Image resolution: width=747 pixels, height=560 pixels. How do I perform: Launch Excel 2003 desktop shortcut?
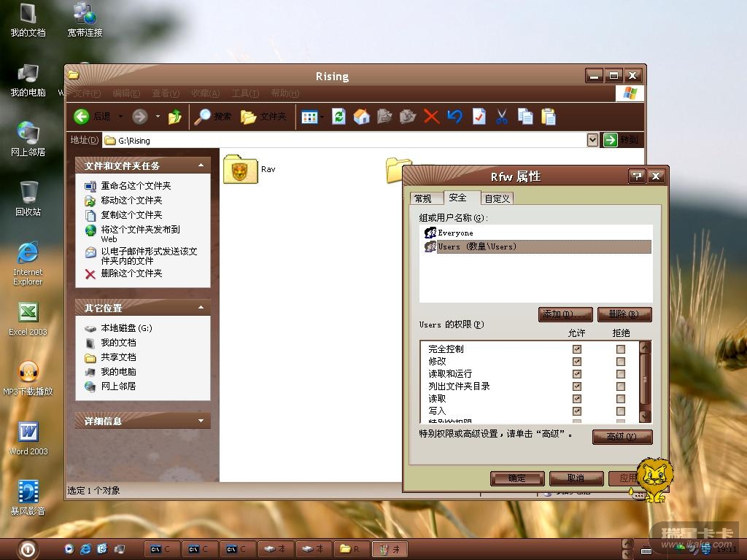(x=28, y=319)
